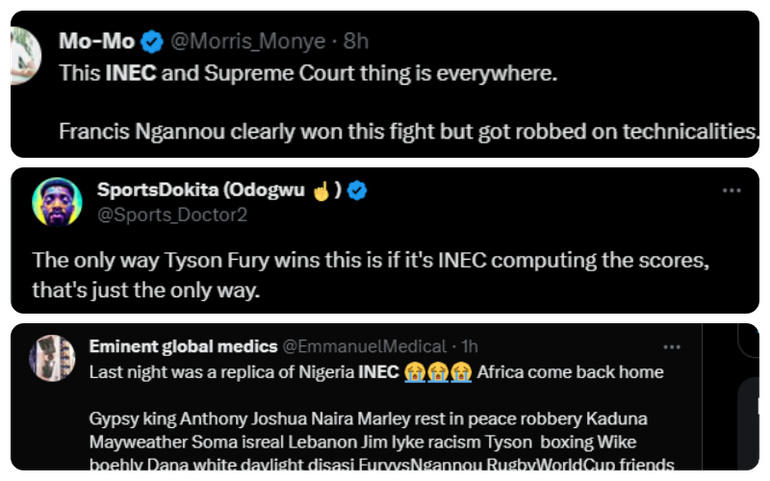Click bold INEC in Mo-Mo's tweet

tap(130, 74)
